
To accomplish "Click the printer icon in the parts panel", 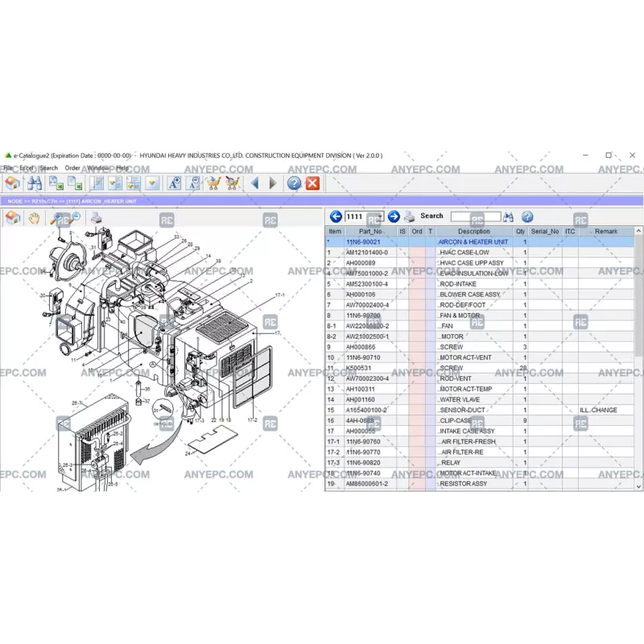I will point(410,216).
